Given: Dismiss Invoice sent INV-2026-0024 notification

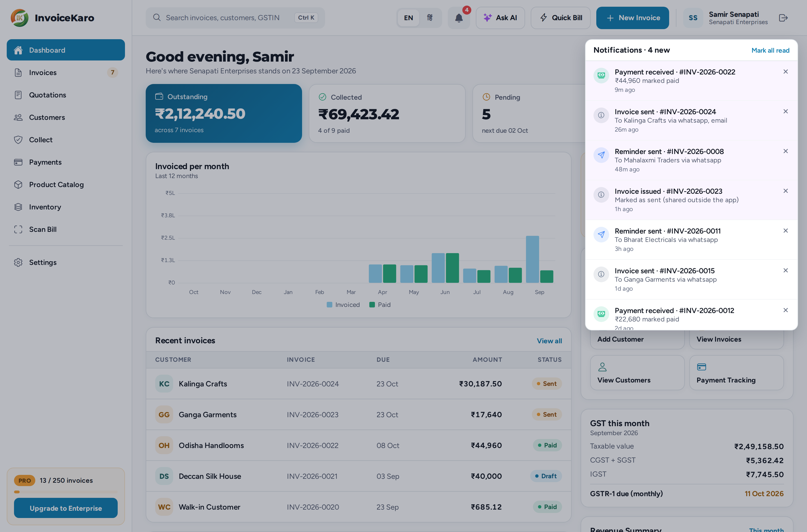Looking at the screenshot, I should pos(785,111).
